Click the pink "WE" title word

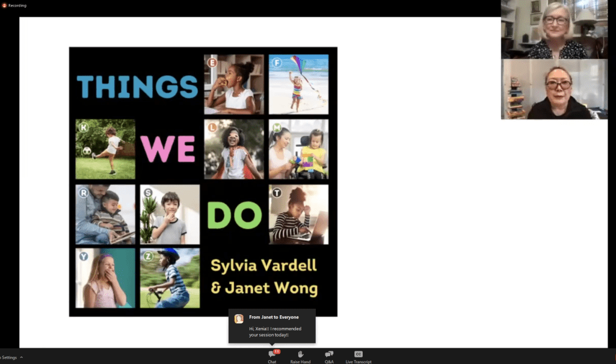168,149
